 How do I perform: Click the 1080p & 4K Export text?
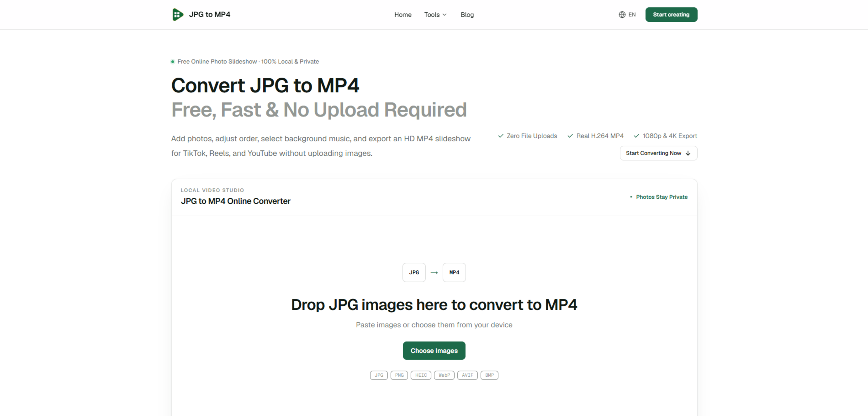click(x=670, y=136)
